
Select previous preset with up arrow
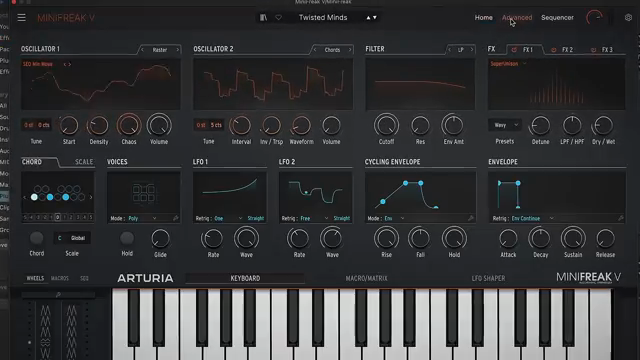[368, 18]
